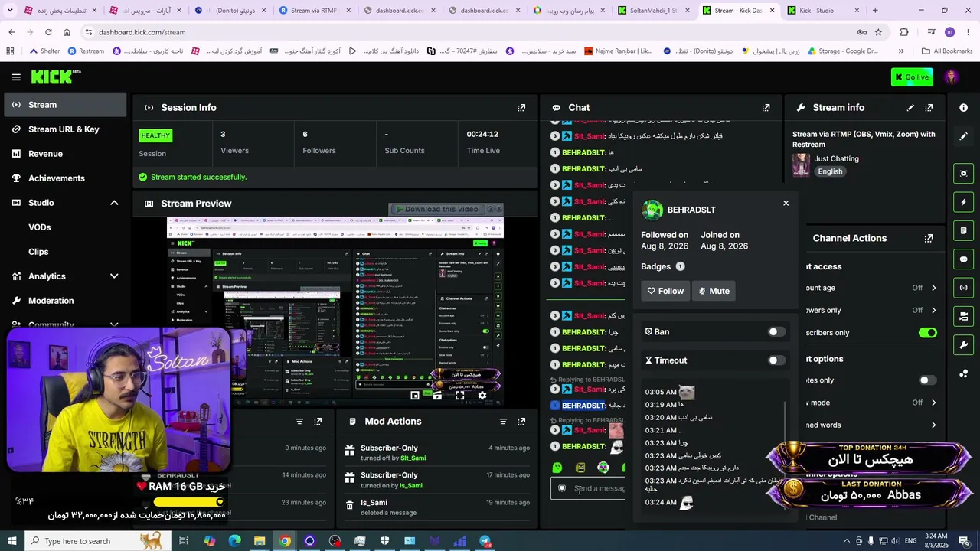Open the user avatar menu top right
Screen dimensions: 980x551
(x=951, y=77)
